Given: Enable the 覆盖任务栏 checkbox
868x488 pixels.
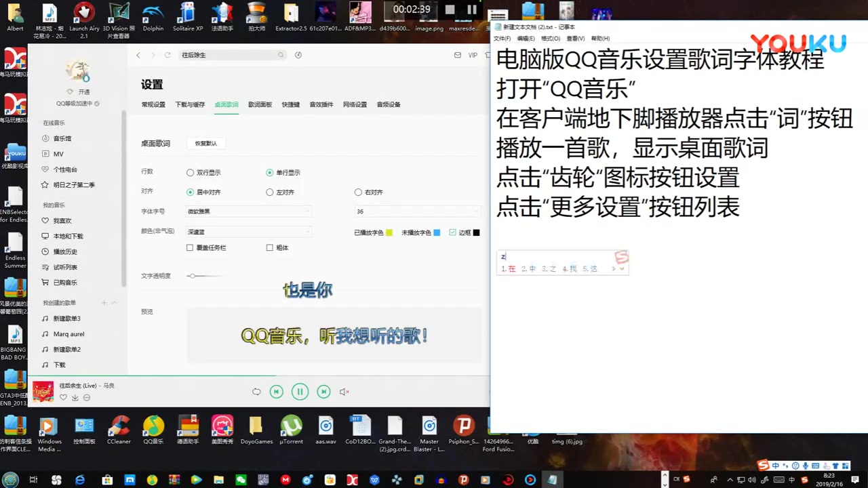Looking at the screenshot, I should click(x=190, y=248).
